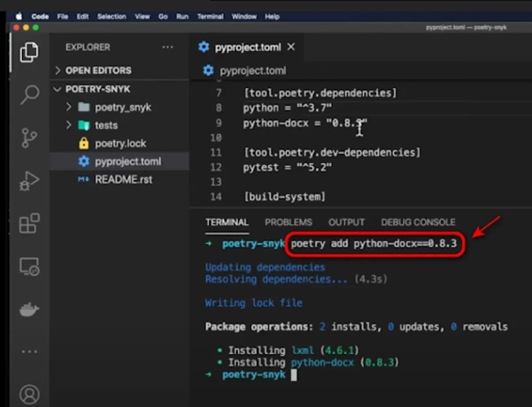Switch to the pyproject.toml editor tab
The width and height of the screenshot is (532, 407).
(x=247, y=47)
